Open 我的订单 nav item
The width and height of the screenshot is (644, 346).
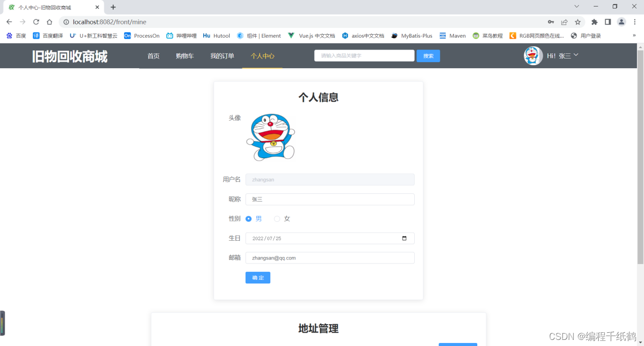[222, 56]
